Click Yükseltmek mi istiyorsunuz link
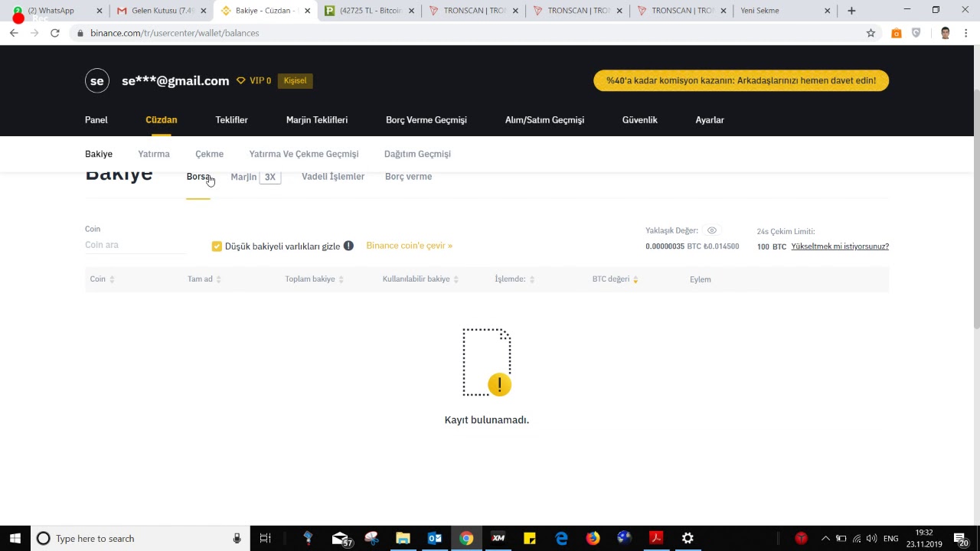The width and height of the screenshot is (980, 551). tap(840, 246)
